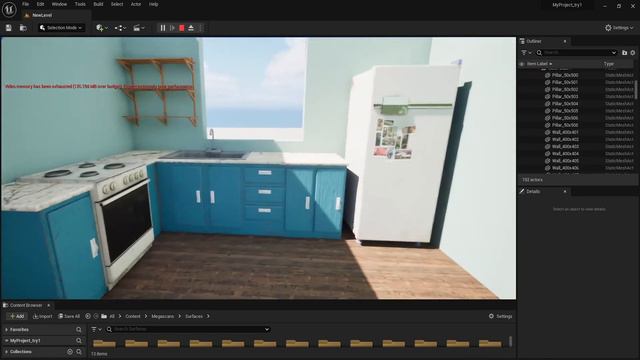640x360 pixels.
Task: Close the Content Browser tab
Action: tap(49, 305)
